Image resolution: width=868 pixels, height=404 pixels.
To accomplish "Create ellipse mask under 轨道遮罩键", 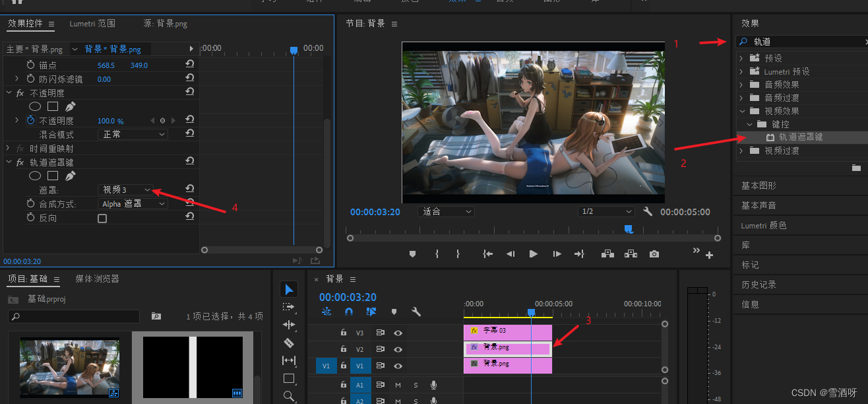I will point(35,176).
